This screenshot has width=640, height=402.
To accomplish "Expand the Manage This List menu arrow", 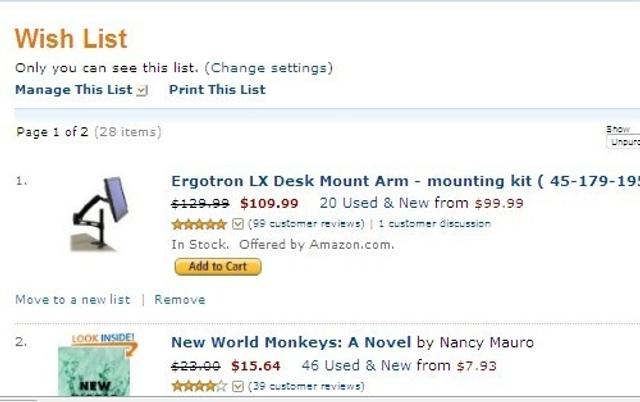I will [x=142, y=91].
